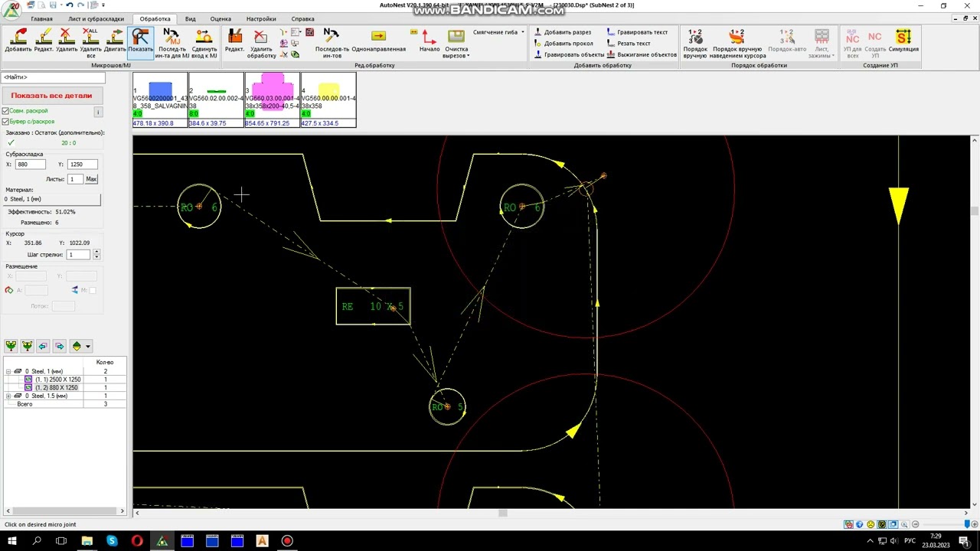
Task: Toggle Буфер с/раскроя checkbox
Action: 5,121
